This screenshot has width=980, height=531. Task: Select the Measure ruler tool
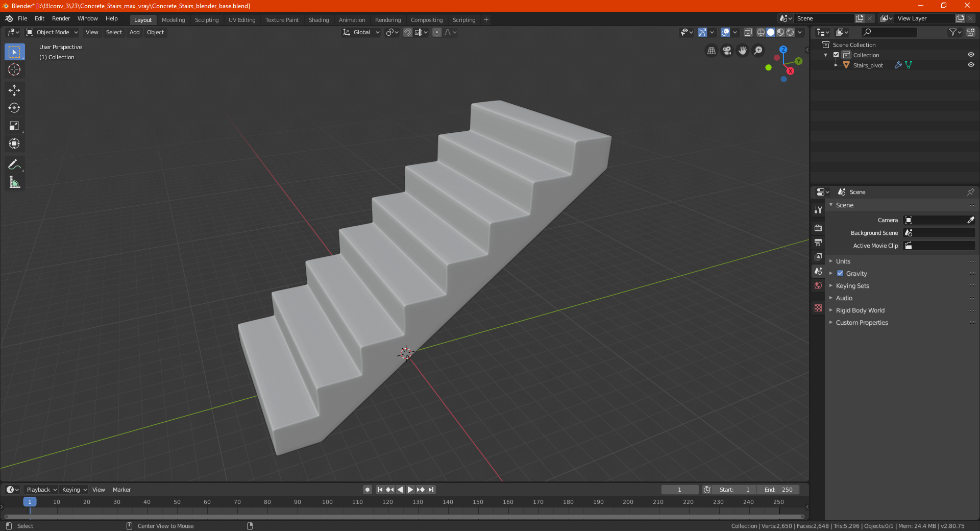click(x=14, y=182)
